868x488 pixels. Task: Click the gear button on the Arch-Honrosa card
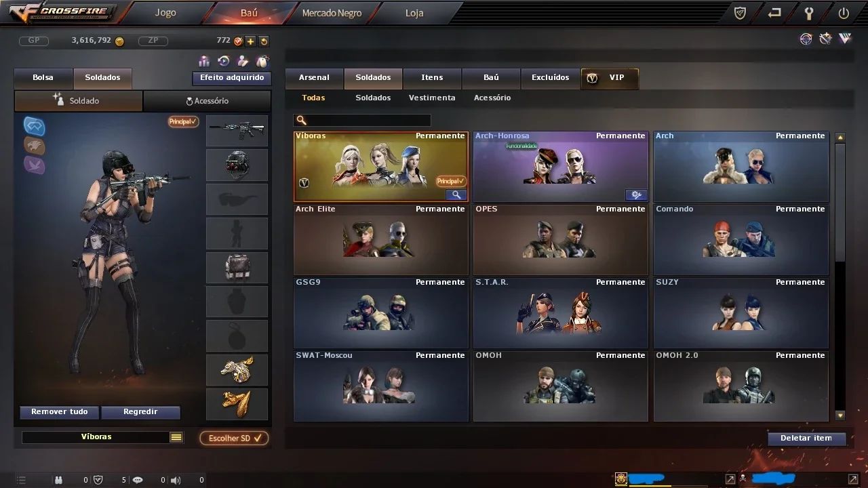click(636, 195)
